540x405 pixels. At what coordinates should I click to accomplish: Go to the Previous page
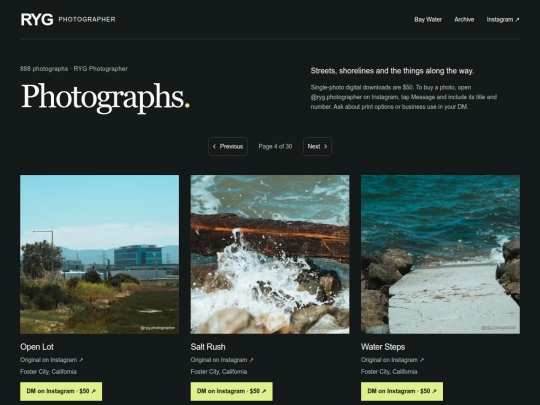(x=228, y=146)
